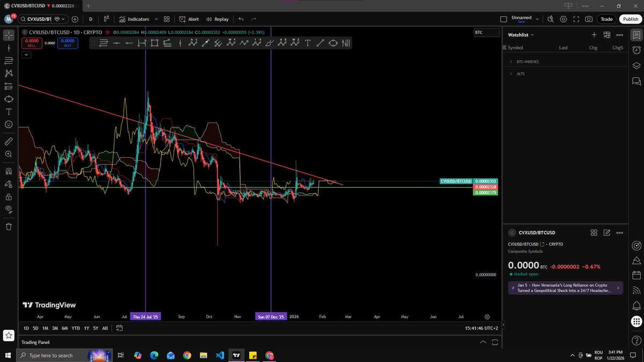Switch to the 1M timeframe tab
Screen dimensions: 644x362
tap(46, 328)
